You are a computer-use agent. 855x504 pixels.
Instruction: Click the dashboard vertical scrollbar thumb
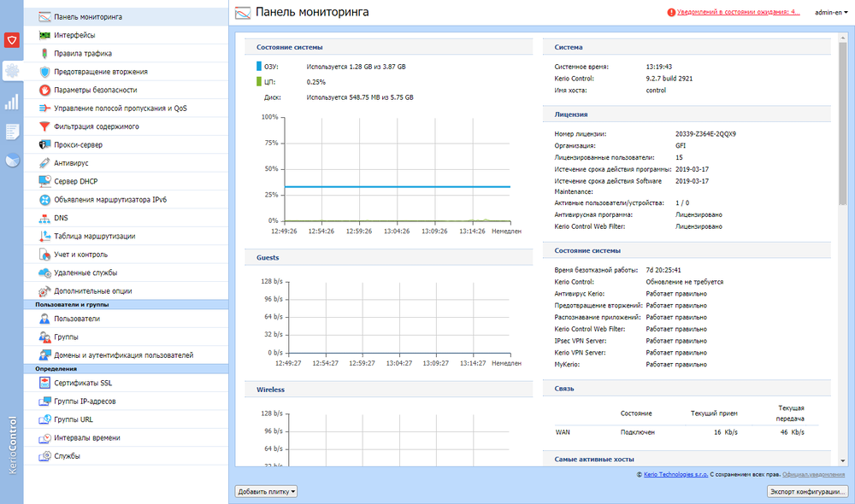point(842,123)
